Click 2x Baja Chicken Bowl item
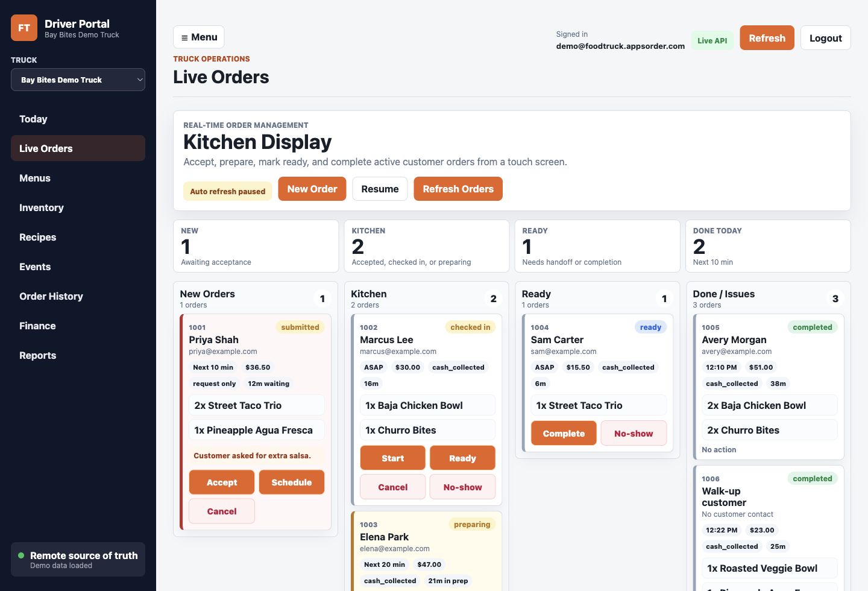Screen dimensions: 868x591 [x=770, y=405]
